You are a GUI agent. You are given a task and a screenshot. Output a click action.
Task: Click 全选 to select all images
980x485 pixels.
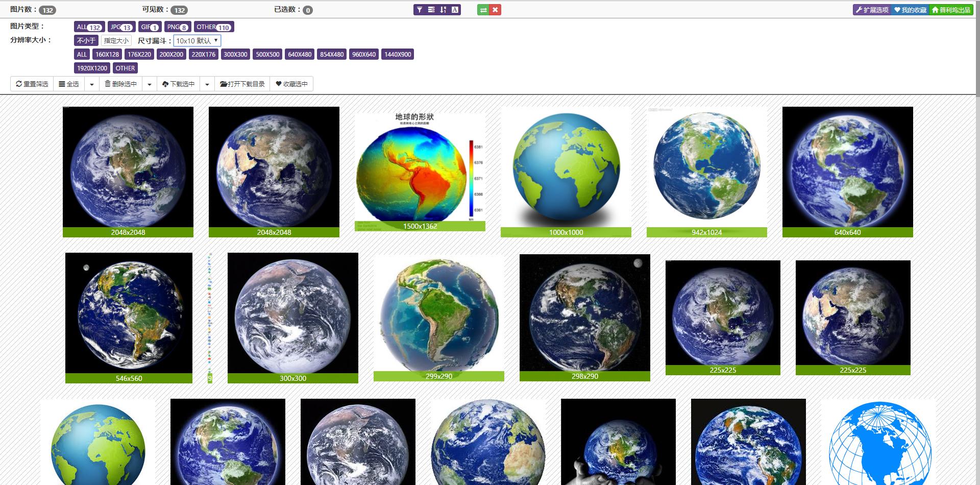pyautogui.click(x=69, y=84)
